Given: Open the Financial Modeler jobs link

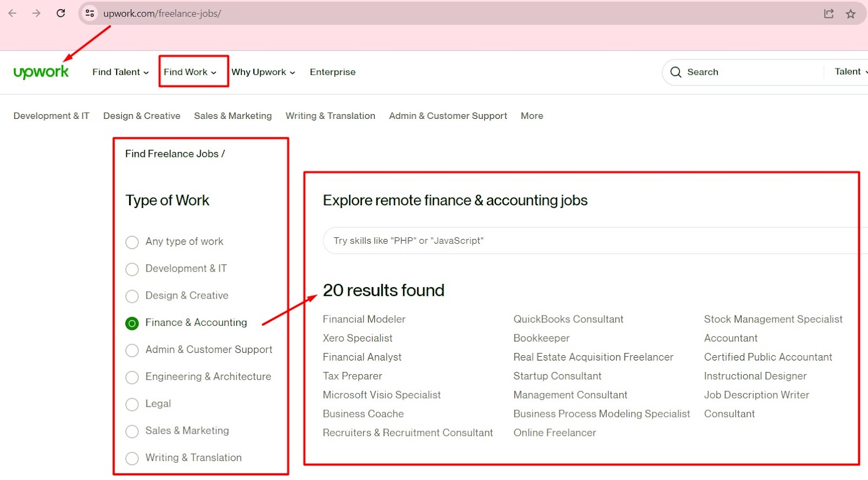Looking at the screenshot, I should pyautogui.click(x=364, y=319).
